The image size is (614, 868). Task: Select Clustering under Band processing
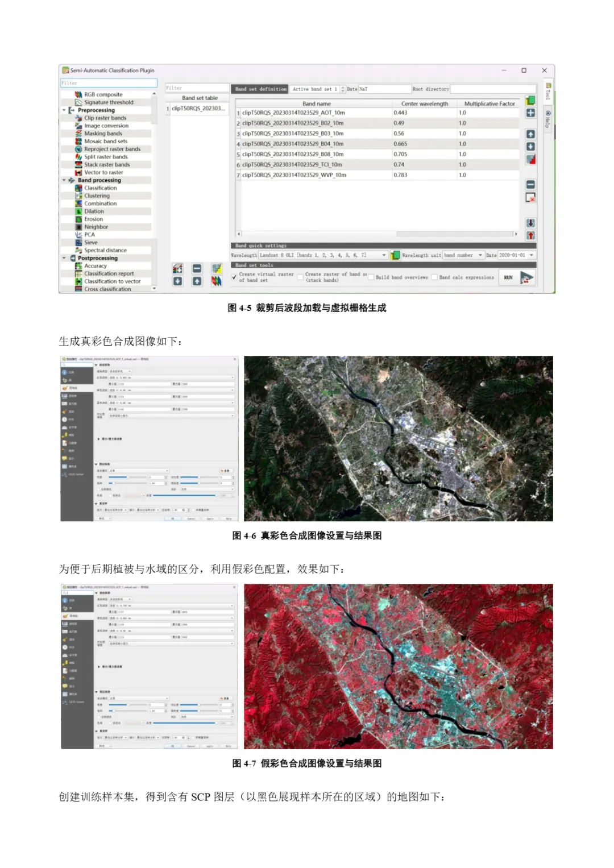(x=97, y=196)
